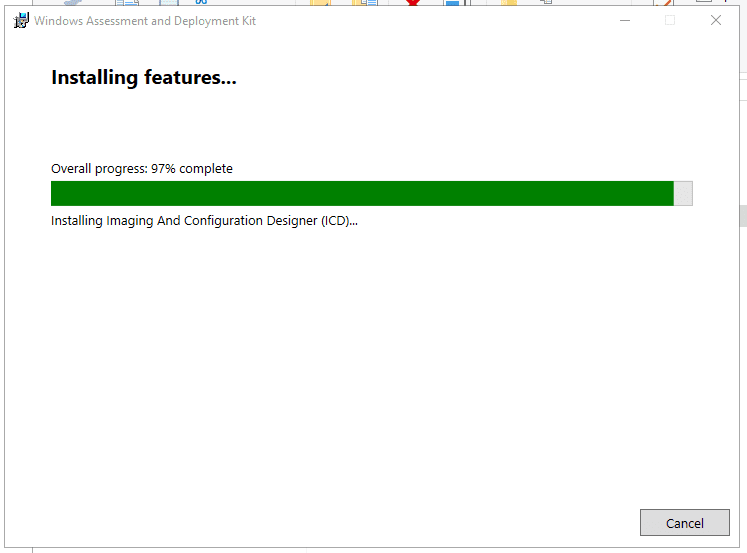Viewport: 747px width, 553px height.
Task: Click the green filled part of progress bar
Action: click(362, 194)
